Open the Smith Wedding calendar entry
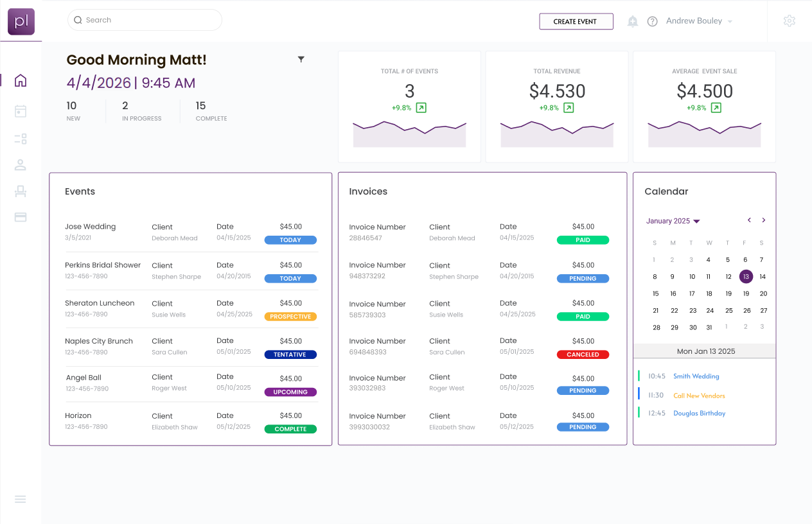 (696, 376)
